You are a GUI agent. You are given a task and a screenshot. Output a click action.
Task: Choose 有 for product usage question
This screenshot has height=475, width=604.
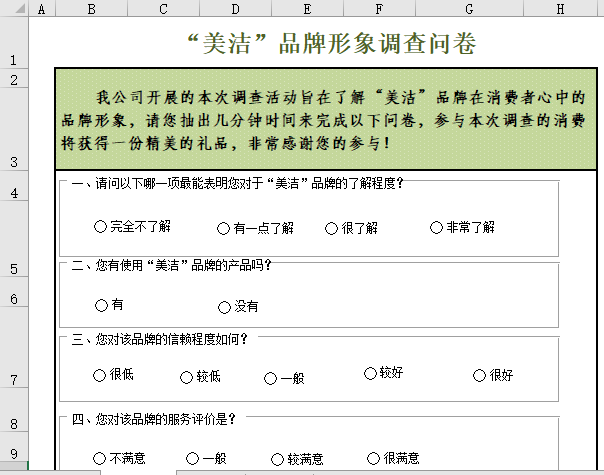(x=100, y=305)
